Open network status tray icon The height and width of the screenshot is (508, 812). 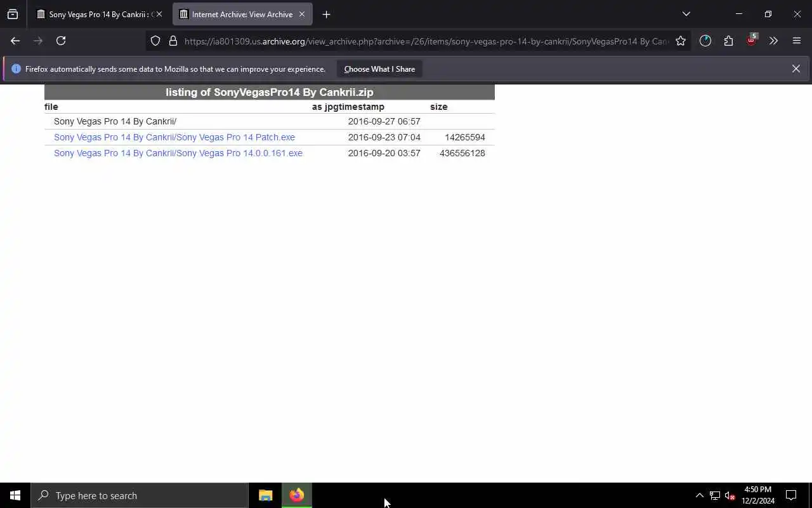(715, 495)
